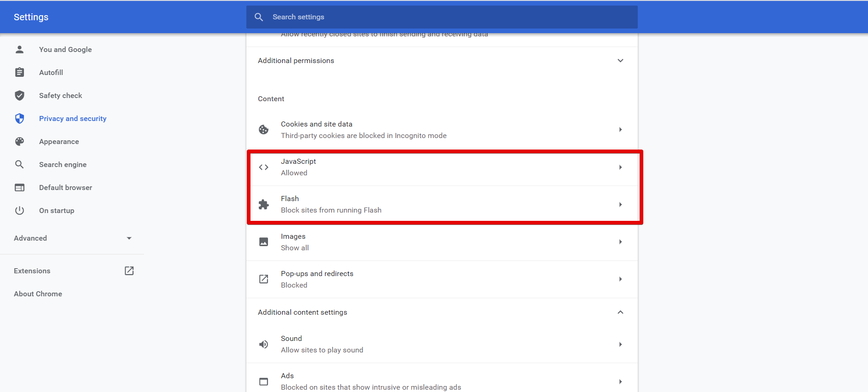Open Pop-ups and redirects via its arrow
The width and height of the screenshot is (868, 392).
(x=620, y=279)
